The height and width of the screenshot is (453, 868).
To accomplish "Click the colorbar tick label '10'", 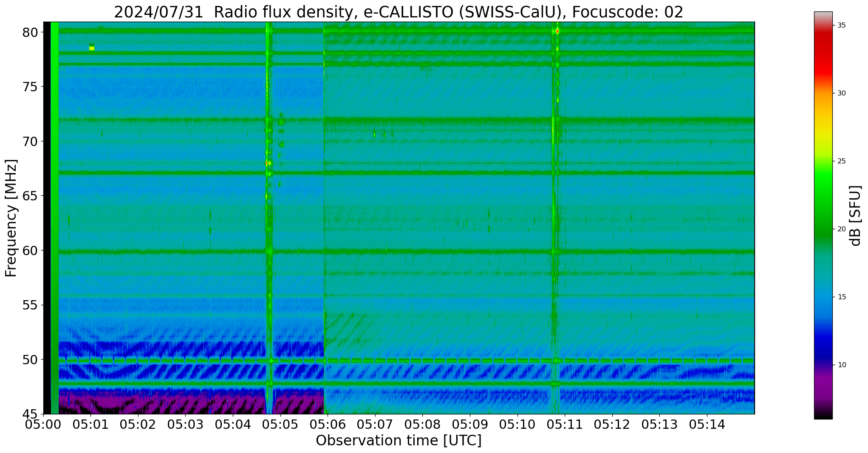I will [841, 365].
